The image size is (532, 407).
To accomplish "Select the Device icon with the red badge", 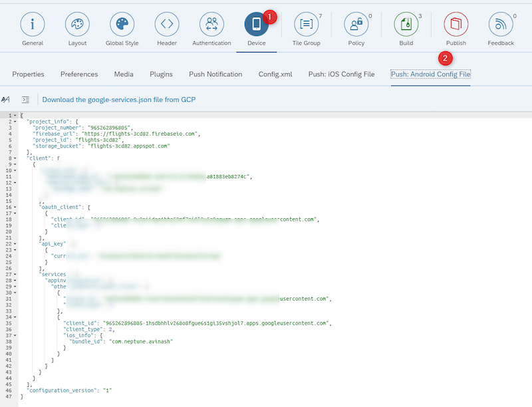I will click(258, 22).
